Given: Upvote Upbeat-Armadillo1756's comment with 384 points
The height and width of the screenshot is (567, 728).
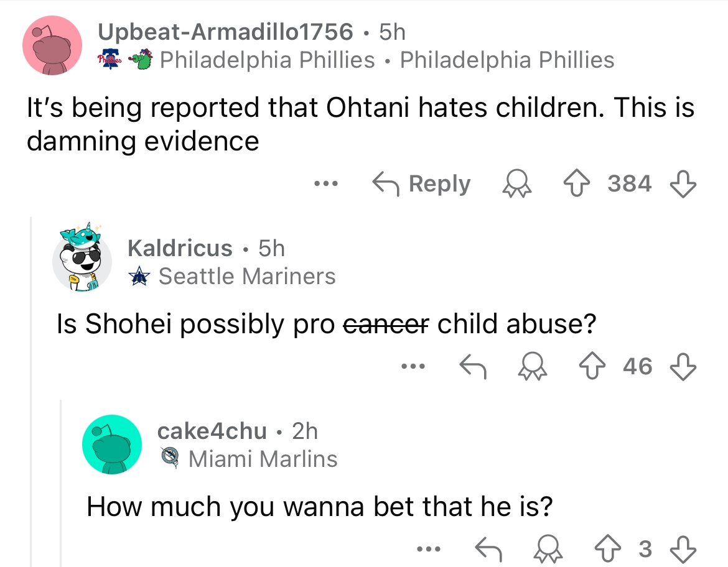Looking at the screenshot, I should [x=587, y=184].
